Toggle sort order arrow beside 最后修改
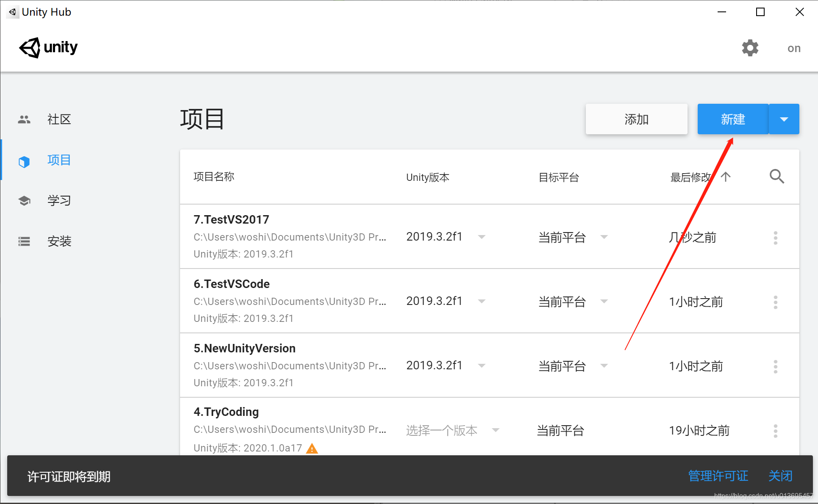818x504 pixels. click(x=726, y=177)
